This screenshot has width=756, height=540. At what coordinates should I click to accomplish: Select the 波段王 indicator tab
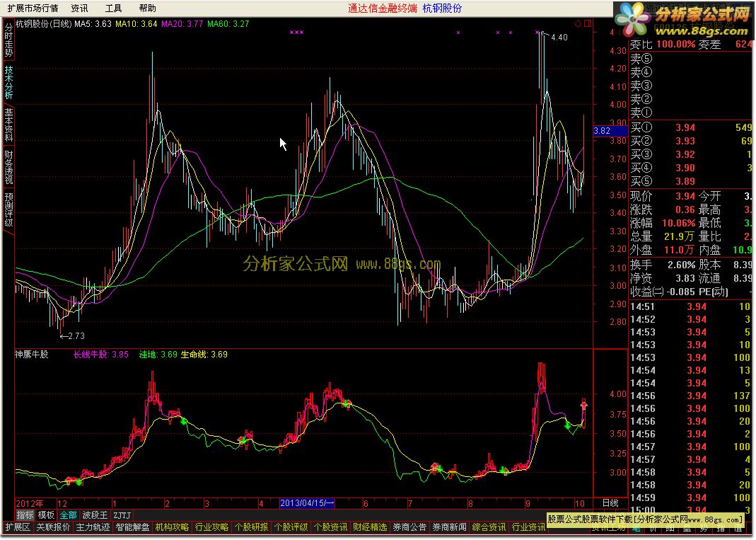click(x=95, y=515)
